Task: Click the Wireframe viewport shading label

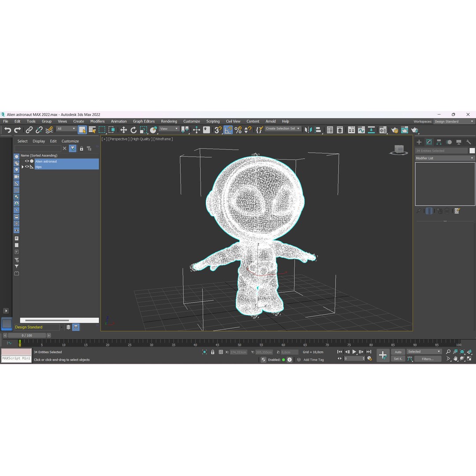Action: click(x=163, y=139)
